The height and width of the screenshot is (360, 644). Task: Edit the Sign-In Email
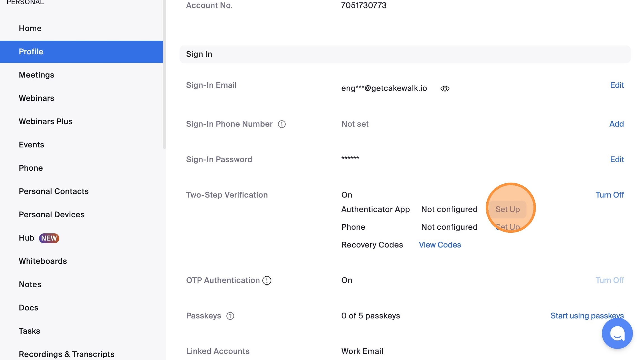point(617,85)
